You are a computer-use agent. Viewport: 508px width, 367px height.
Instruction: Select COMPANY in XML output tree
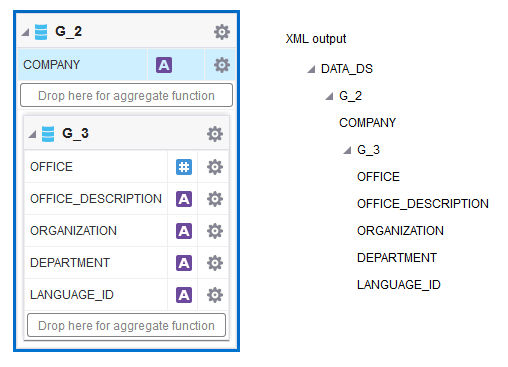367,123
